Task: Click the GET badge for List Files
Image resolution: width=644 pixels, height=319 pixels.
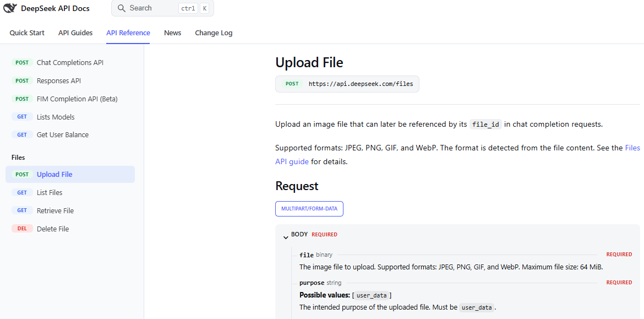Action: pyautogui.click(x=22, y=192)
